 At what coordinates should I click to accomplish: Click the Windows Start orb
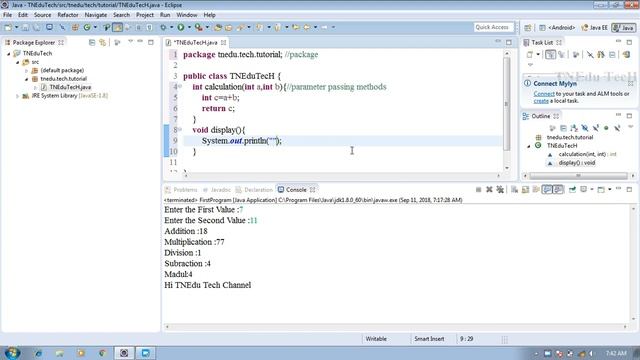pos(12,353)
